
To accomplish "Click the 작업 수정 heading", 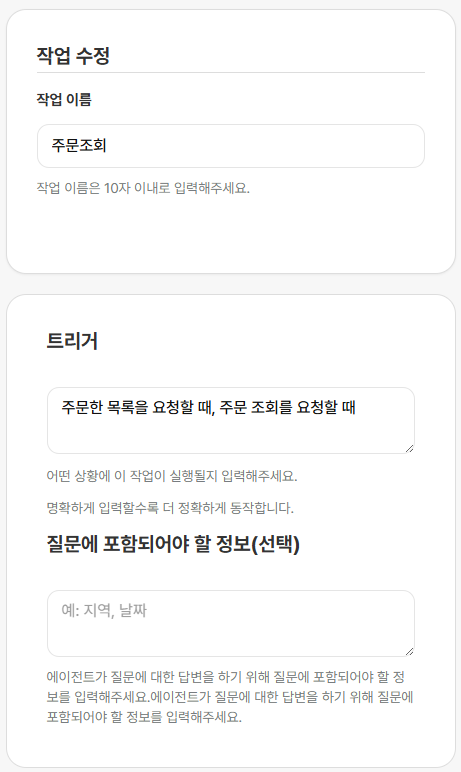I will point(73,55).
